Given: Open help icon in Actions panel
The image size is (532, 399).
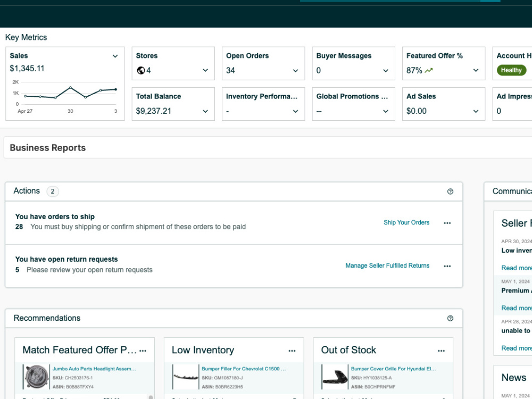Looking at the screenshot, I should pos(450,192).
